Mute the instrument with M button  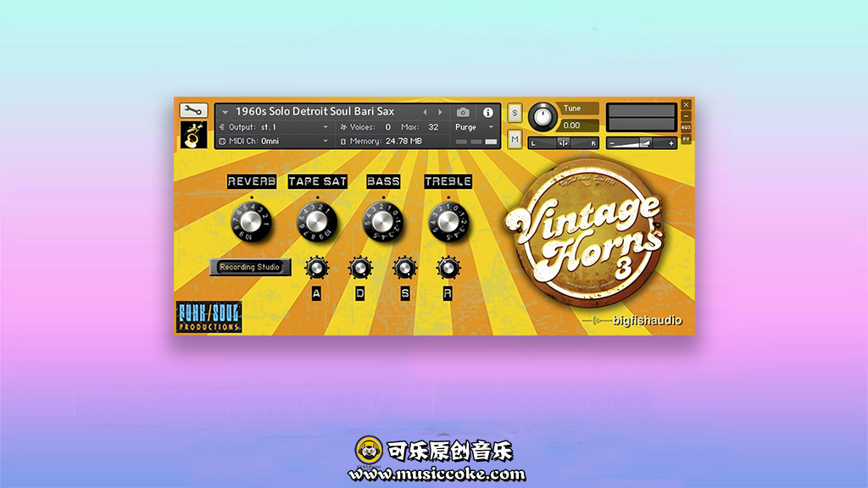(x=515, y=139)
